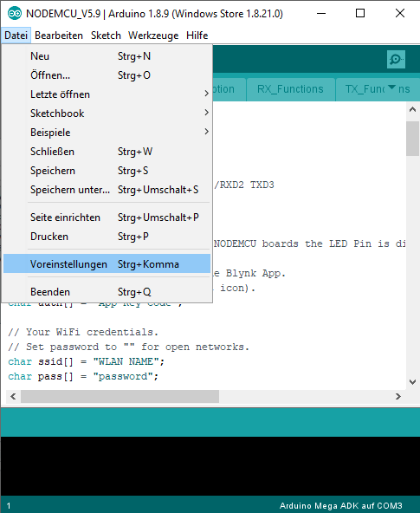Switch to the RX_Functions tab
Screen dimensions: 420x513
pos(290,89)
